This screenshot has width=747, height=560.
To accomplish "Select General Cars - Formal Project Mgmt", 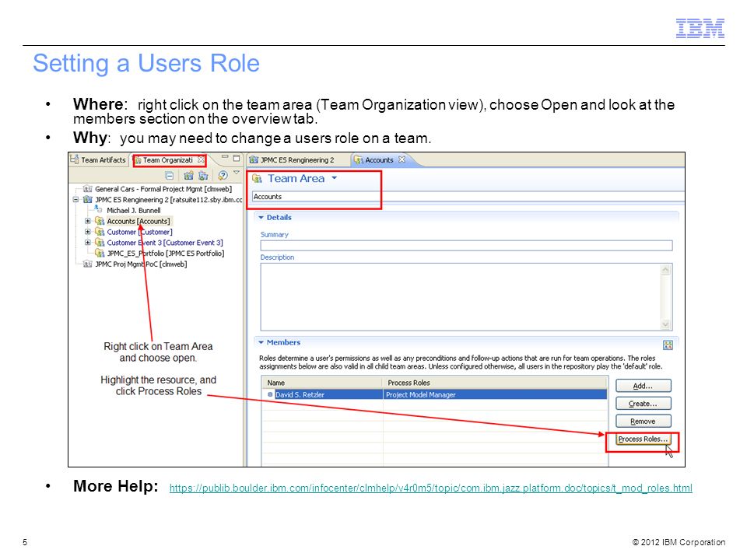I will (163, 189).
